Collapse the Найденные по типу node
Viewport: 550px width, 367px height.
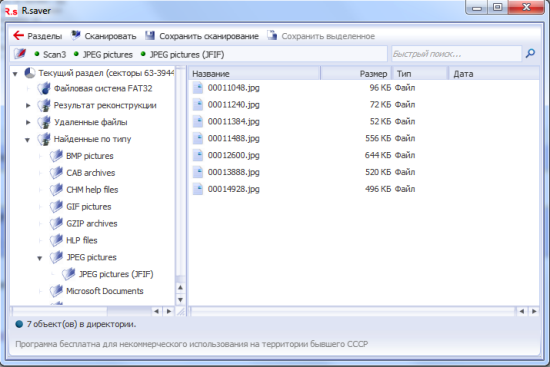(27, 140)
